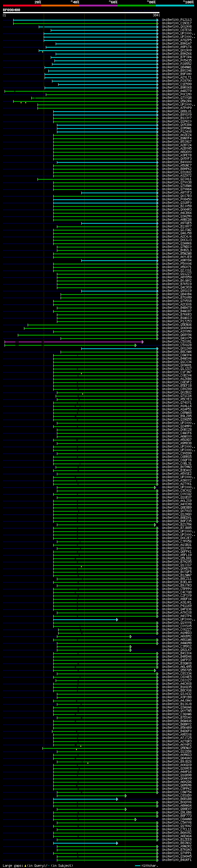Click hit label UniRef100_Q01909

(x=177, y=50)
